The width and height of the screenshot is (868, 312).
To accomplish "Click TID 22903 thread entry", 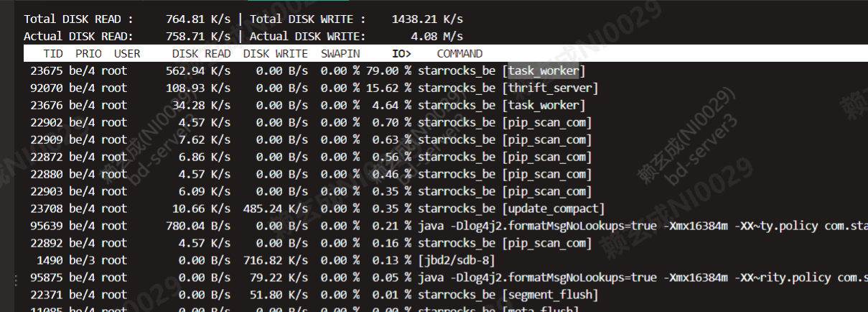I will tap(47, 191).
